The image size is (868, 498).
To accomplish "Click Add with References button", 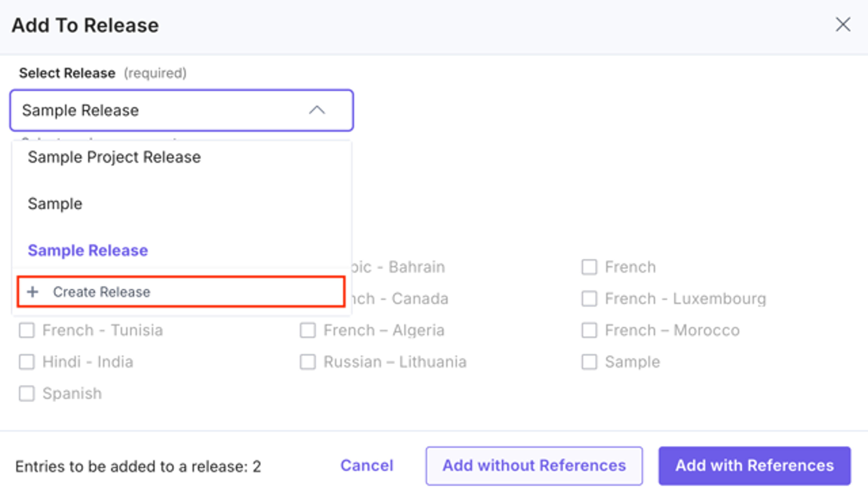I will click(755, 465).
